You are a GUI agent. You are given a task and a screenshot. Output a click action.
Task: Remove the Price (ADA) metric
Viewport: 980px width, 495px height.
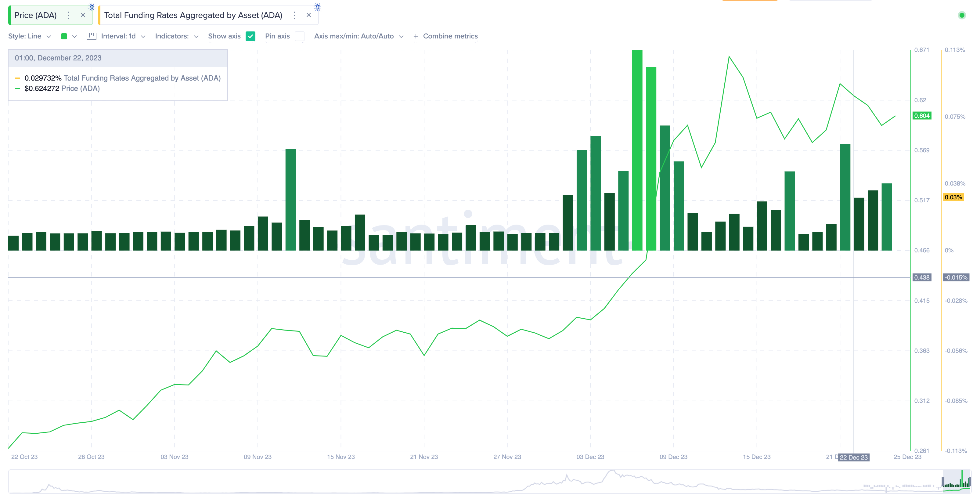pos(83,15)
